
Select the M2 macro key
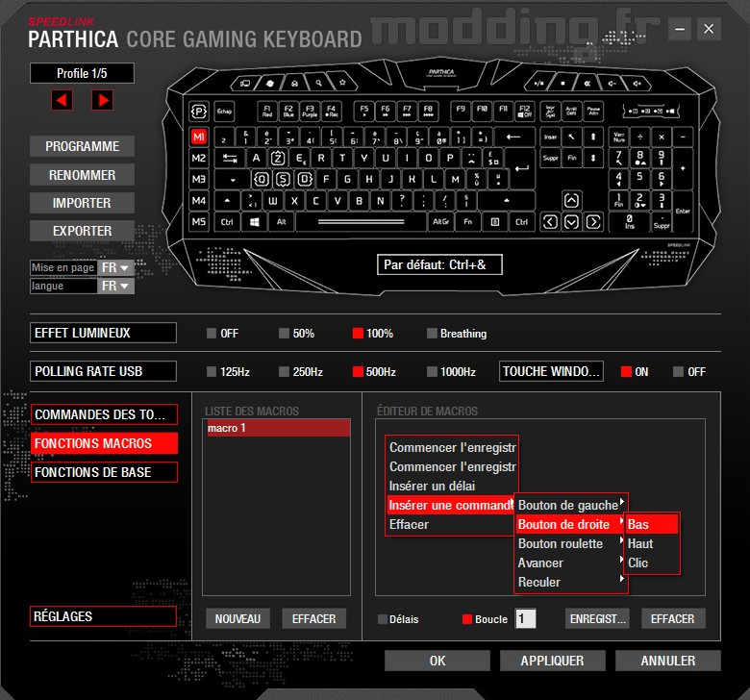(199, 158)
